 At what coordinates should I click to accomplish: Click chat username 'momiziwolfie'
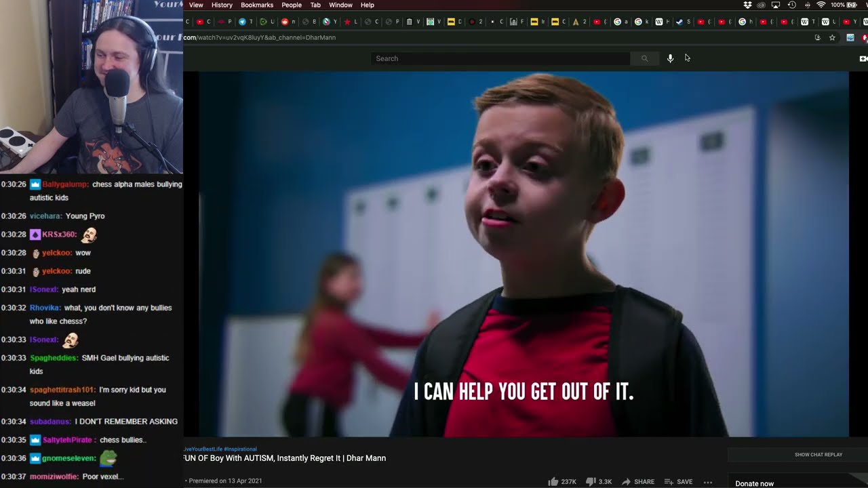(54, 476)
